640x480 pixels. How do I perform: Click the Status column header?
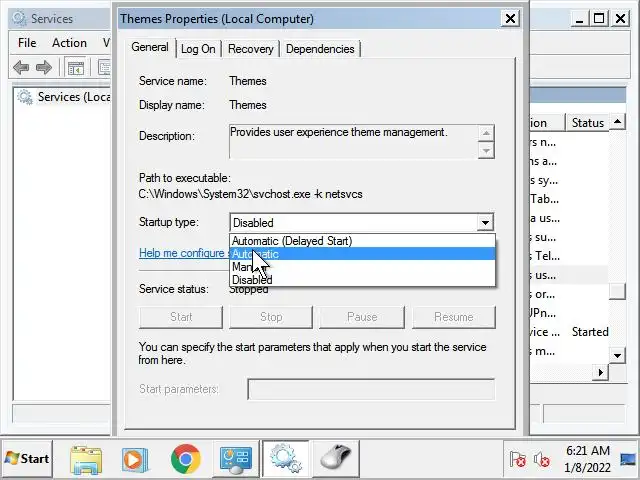[587, 123]
